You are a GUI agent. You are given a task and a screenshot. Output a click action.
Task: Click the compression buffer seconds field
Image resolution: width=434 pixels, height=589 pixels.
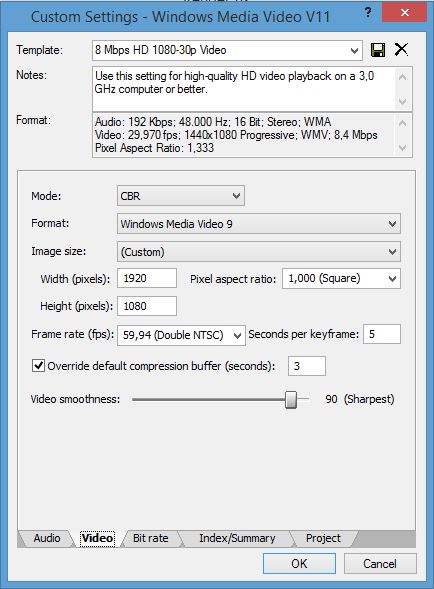coord(307,366)
